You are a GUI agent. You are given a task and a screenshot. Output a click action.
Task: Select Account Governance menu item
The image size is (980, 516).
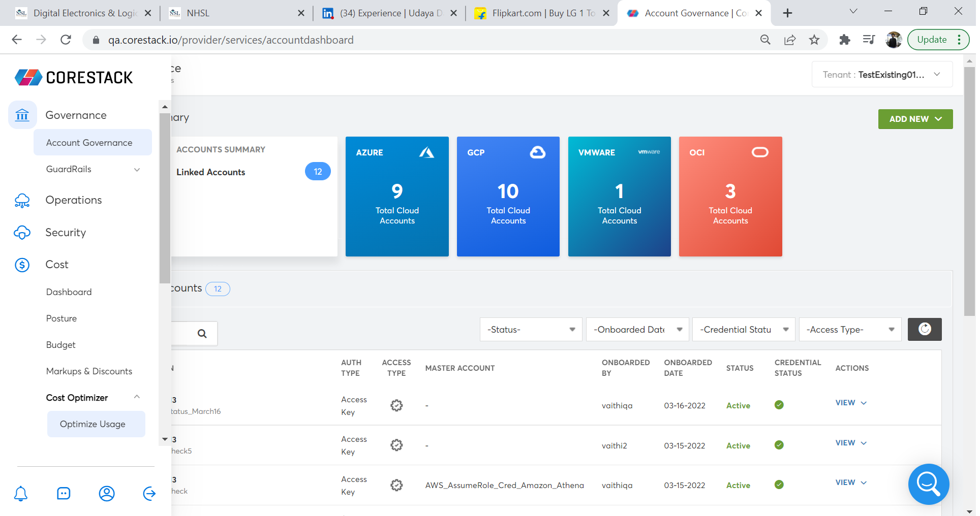(89, 143)
